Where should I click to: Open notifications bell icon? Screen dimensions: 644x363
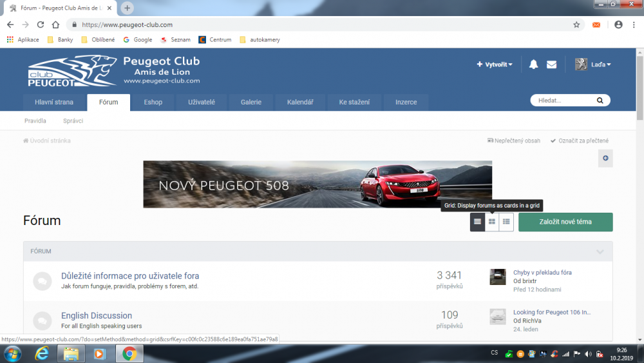click(x=533, y=64)
